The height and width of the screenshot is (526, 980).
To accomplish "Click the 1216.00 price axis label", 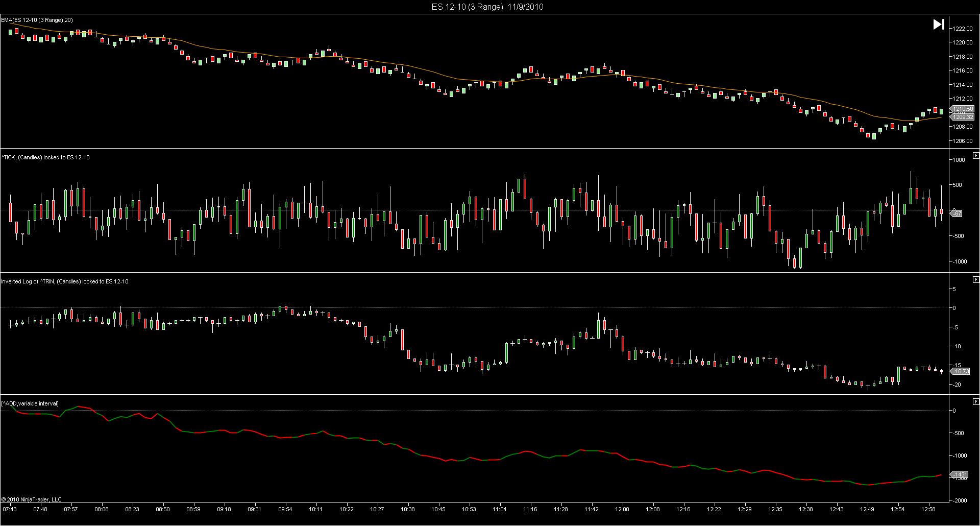I will point(962,70).
